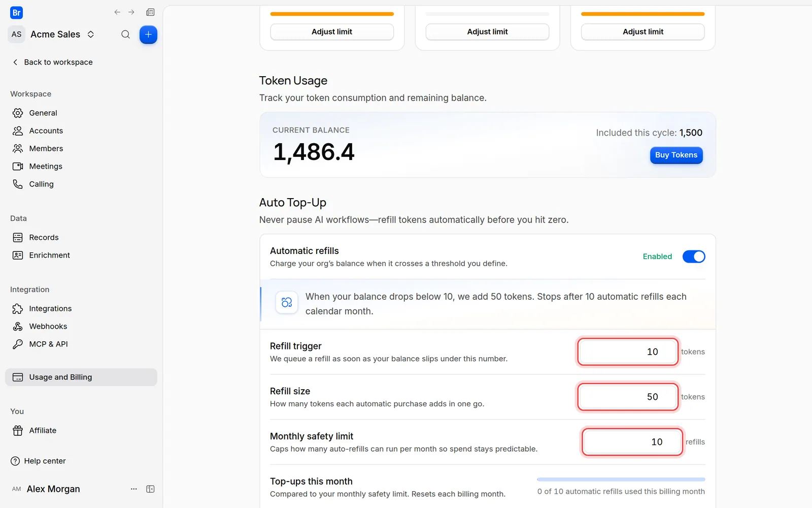This screenshot has width=812, height=508.
Task: Click the Enrichment icon in sidebar
Action: pos(18,255)
